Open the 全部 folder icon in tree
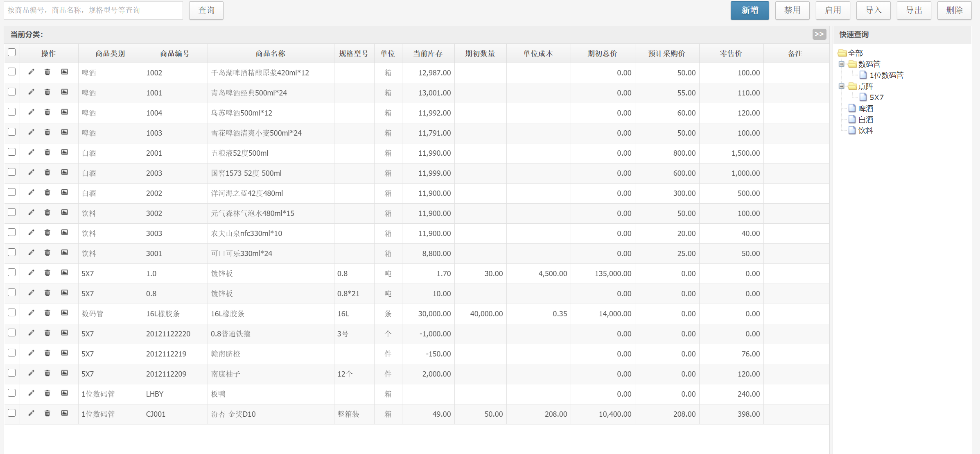This screenshot has height=454, width=980. (x=842, y=53)
